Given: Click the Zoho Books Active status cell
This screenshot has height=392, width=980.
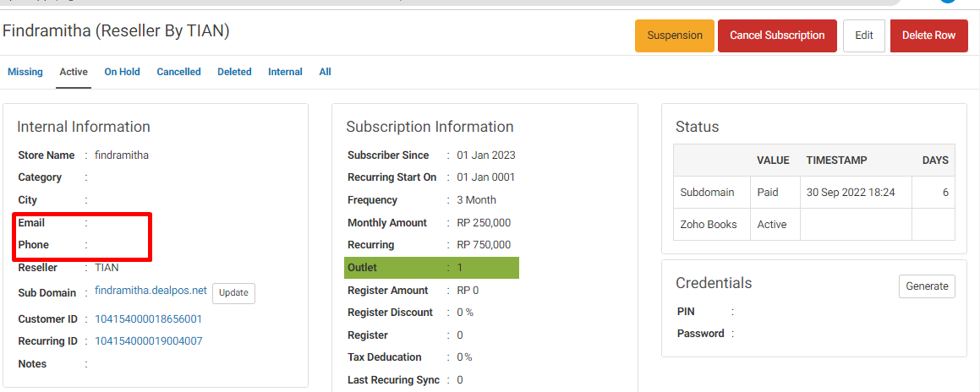Looking at the screenshot, I should 775,224.
